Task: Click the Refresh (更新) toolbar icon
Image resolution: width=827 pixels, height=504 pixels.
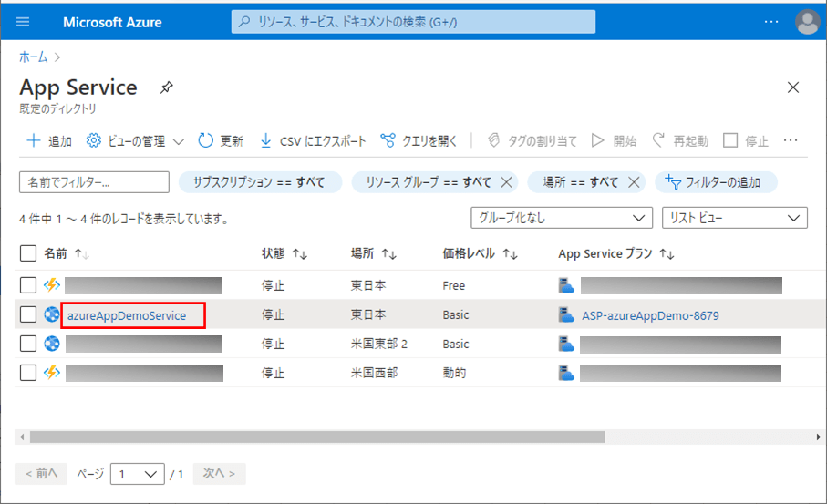Action: [206, 140]
